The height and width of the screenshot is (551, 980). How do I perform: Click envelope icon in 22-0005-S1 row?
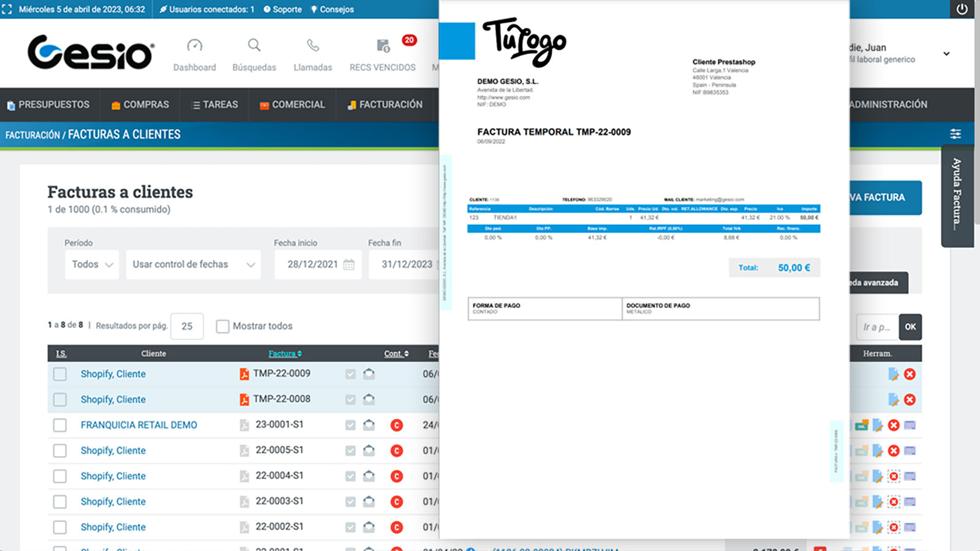click(x=369, y=450)
